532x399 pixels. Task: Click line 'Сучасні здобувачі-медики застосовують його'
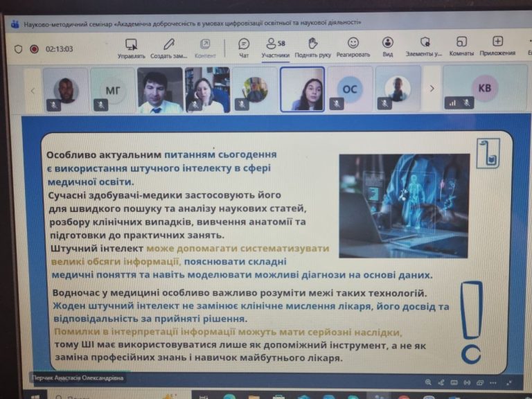coord(165,195)
